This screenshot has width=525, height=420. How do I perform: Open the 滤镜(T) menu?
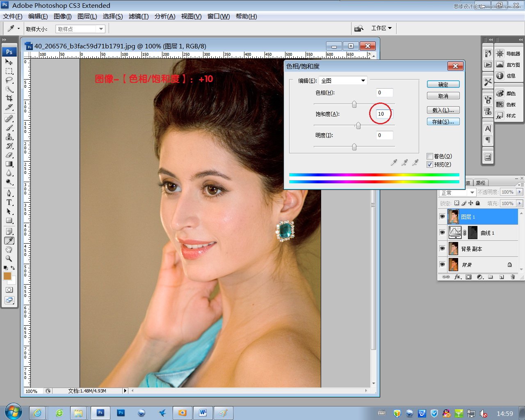coord(138,16)
